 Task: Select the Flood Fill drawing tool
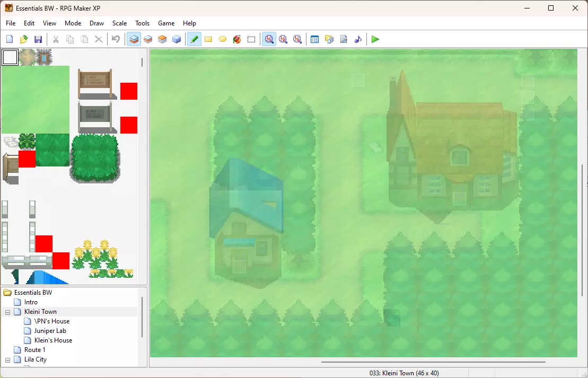pos(237,39)
